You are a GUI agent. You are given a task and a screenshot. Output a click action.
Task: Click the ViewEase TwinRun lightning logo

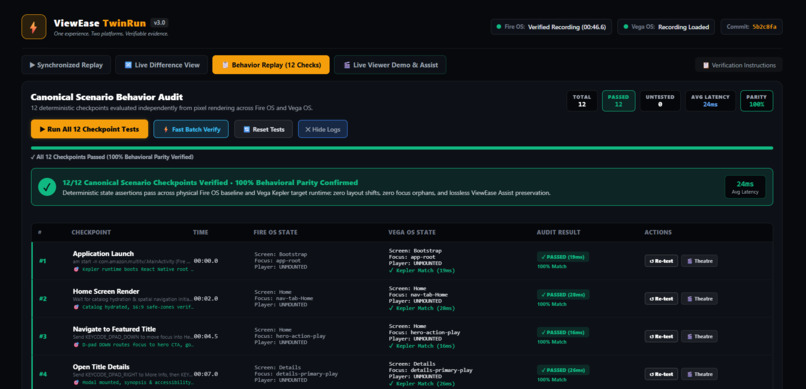pyautogui.click(x=33, y=27)
